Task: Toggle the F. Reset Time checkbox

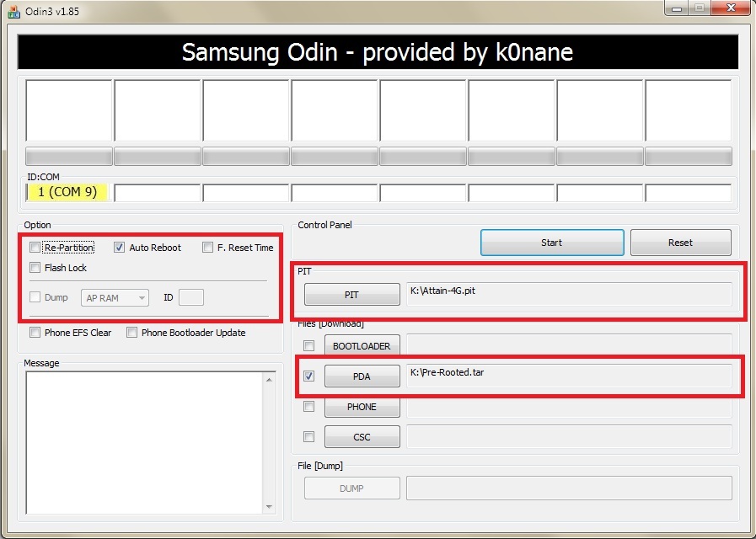Action: 207,248
